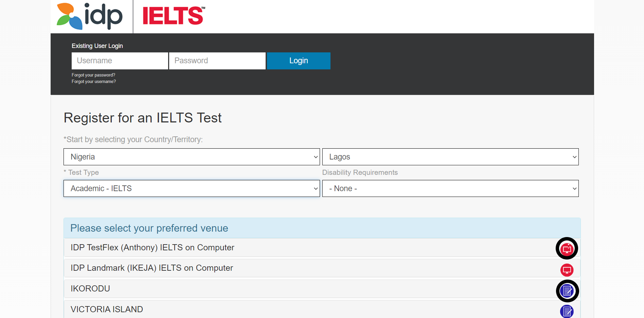Open the 'Forgot your password?' link
This screenshot has width=644, height=318.
tap(93, 75)
